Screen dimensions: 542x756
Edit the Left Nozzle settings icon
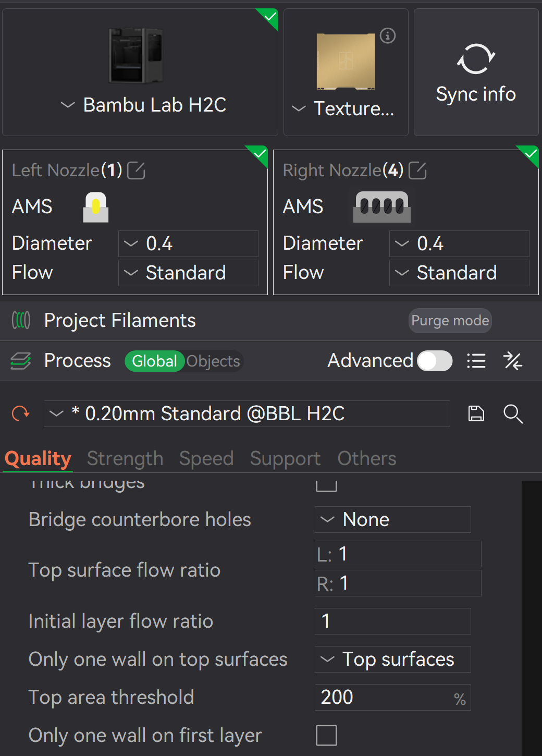point(136,170)
